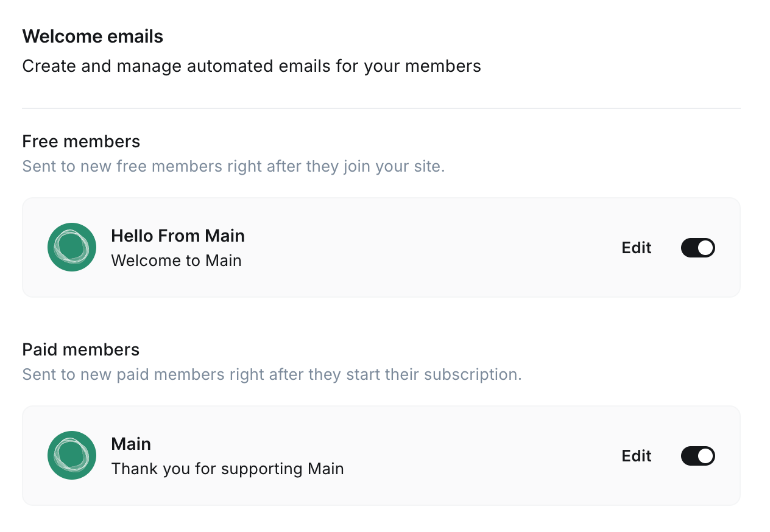Edit the paid members welcome email
This screenshot has height=532, width=770.
click(x=636, y=456)
